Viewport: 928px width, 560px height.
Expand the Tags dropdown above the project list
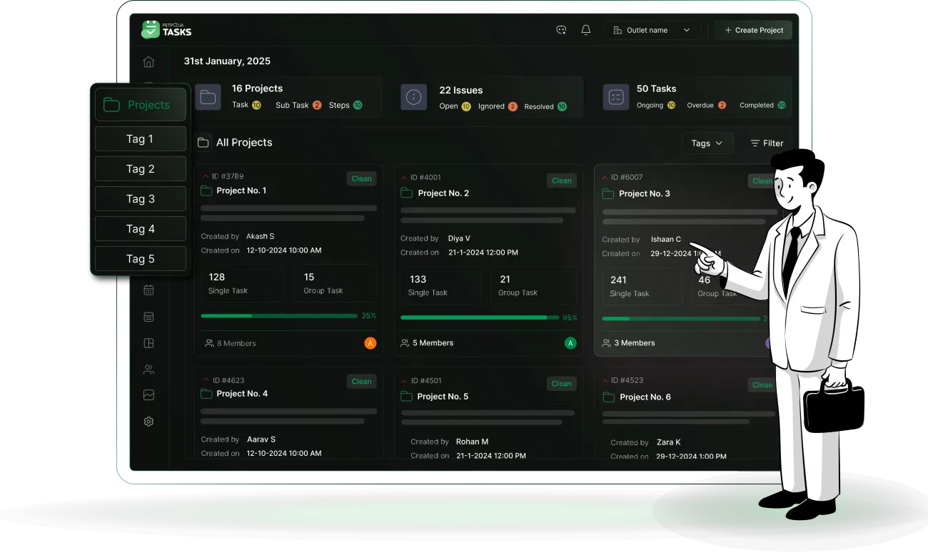[707, 143]
